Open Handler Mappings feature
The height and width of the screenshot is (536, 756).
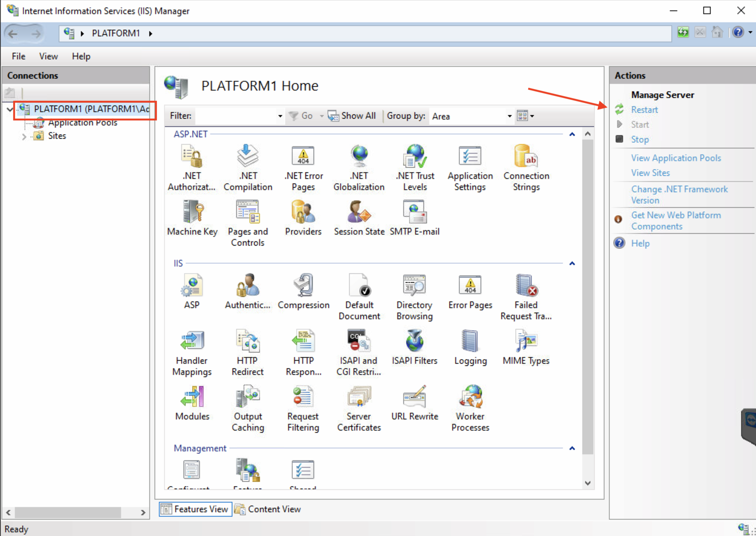(x=192, y=353)
